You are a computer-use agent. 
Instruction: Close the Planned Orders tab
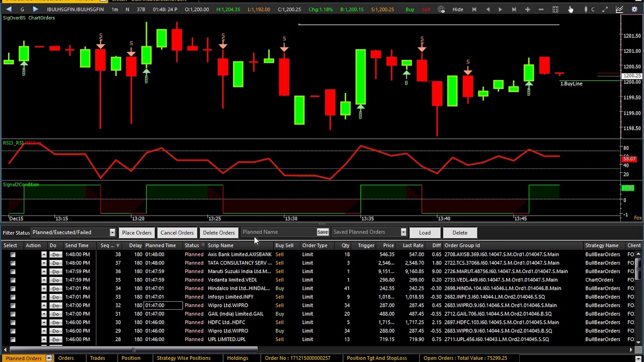point(49,358)
